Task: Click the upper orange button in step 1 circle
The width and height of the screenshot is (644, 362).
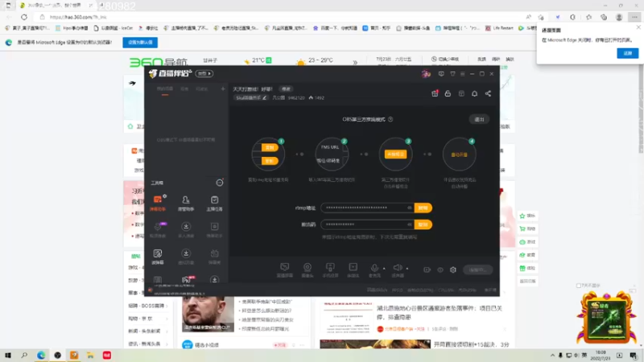Action: point(270,147)
